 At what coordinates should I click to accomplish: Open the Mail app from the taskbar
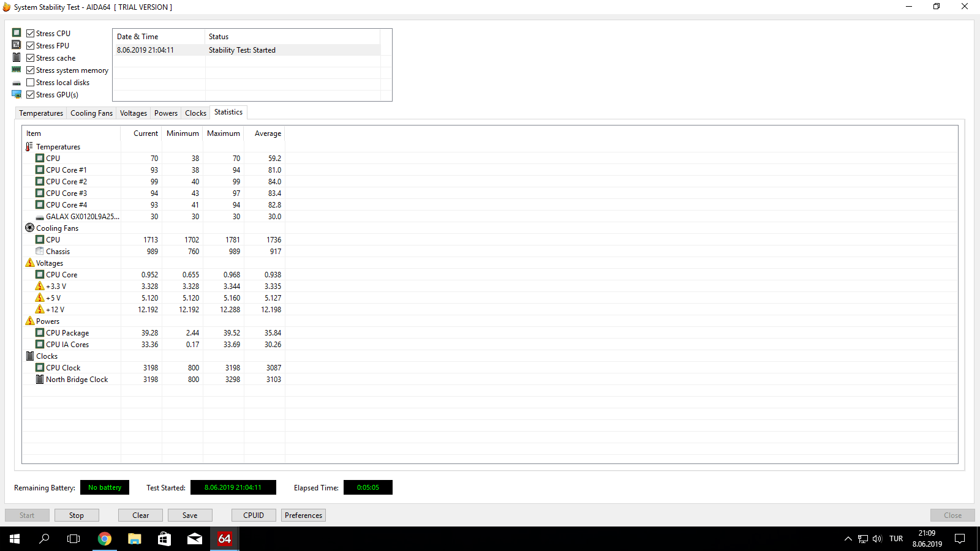[195, 539]
